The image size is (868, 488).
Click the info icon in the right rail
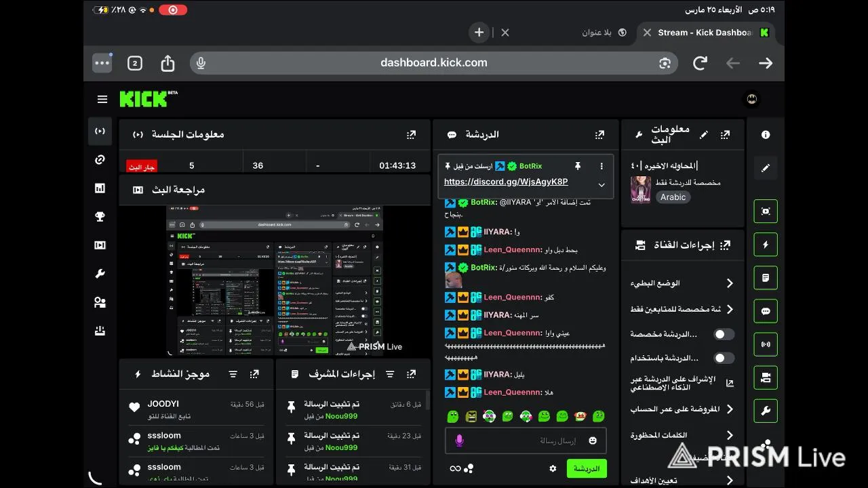(766, 135)
